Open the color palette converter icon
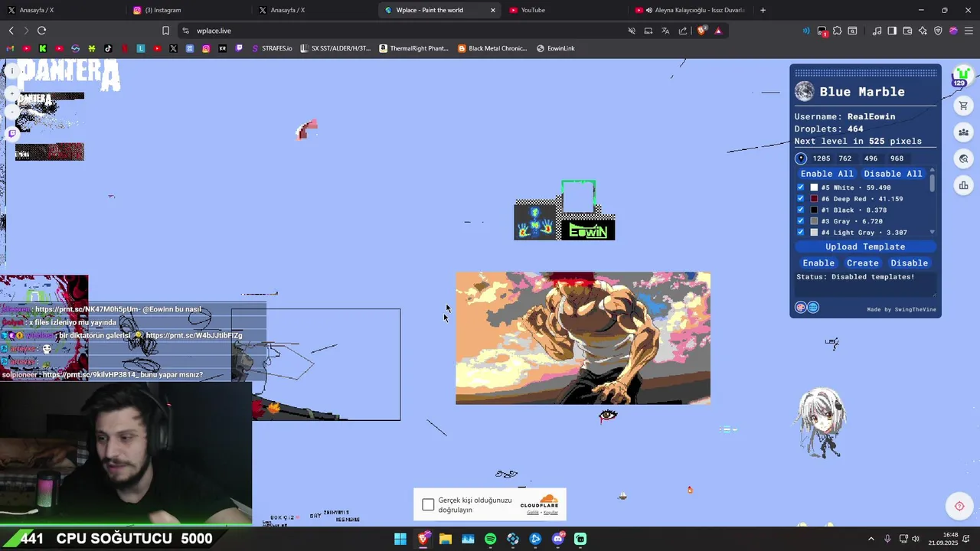The height and width of the screenshot is (551, 980). 801,307
